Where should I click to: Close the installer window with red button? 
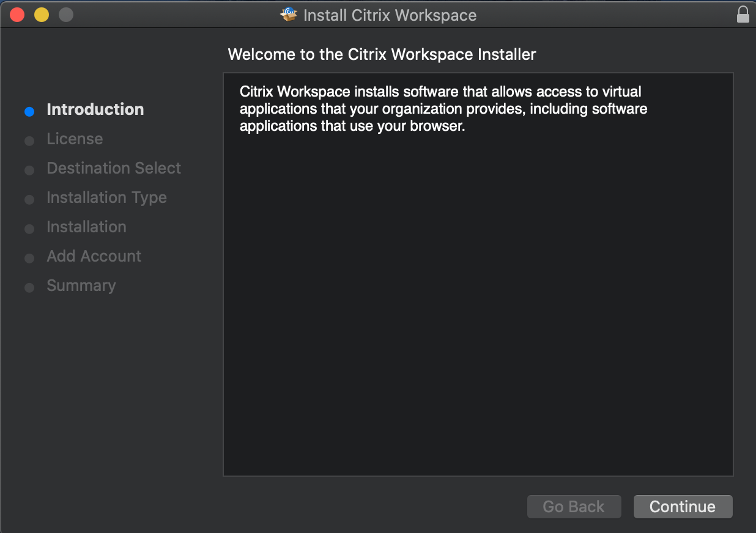click(17, 15)
